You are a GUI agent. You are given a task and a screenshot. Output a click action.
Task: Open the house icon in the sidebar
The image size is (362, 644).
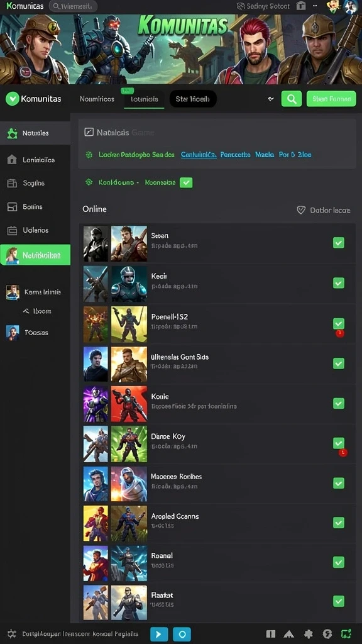tap(12, 160)
